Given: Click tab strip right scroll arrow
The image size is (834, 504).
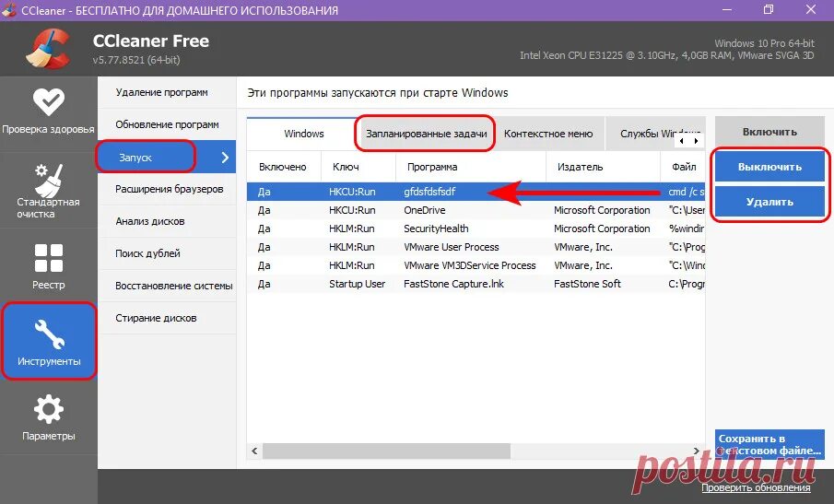Looking at the screenshot, I should click(697, 141).
